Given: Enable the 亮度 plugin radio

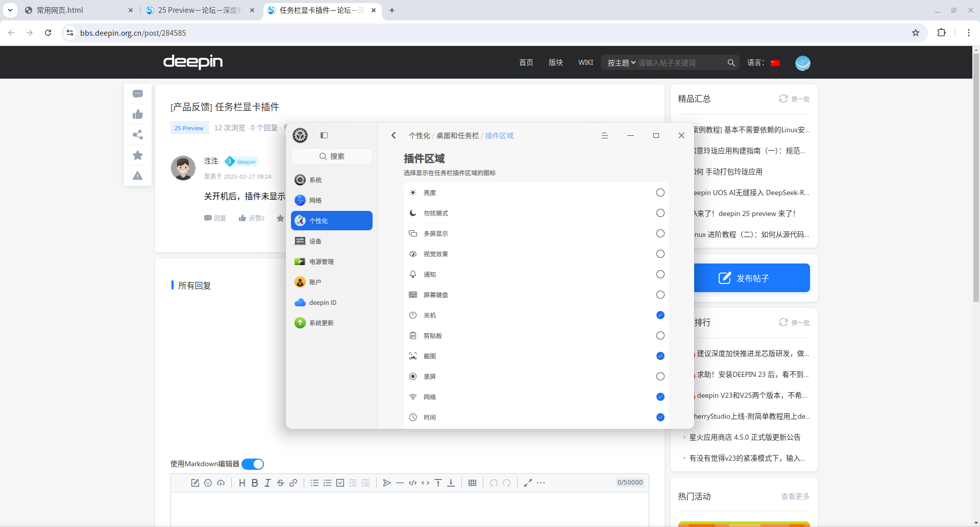Looking at the screenshot, I should (x=660, y=193).
